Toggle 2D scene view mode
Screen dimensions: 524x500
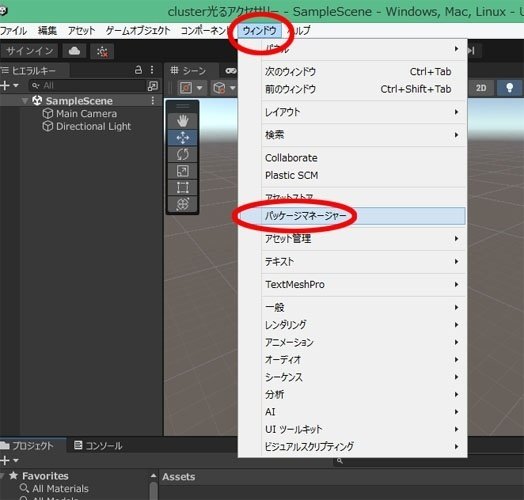(x=481, y=88)
